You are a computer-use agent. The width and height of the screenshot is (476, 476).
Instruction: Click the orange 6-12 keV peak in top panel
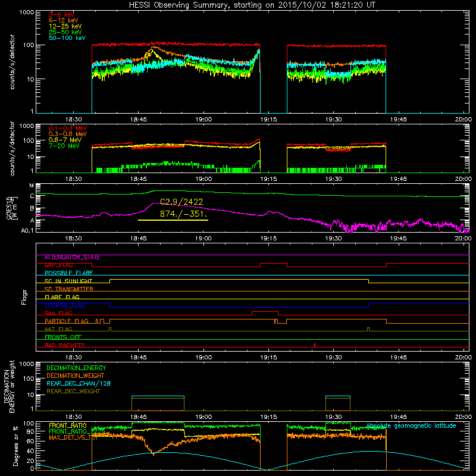154,48
